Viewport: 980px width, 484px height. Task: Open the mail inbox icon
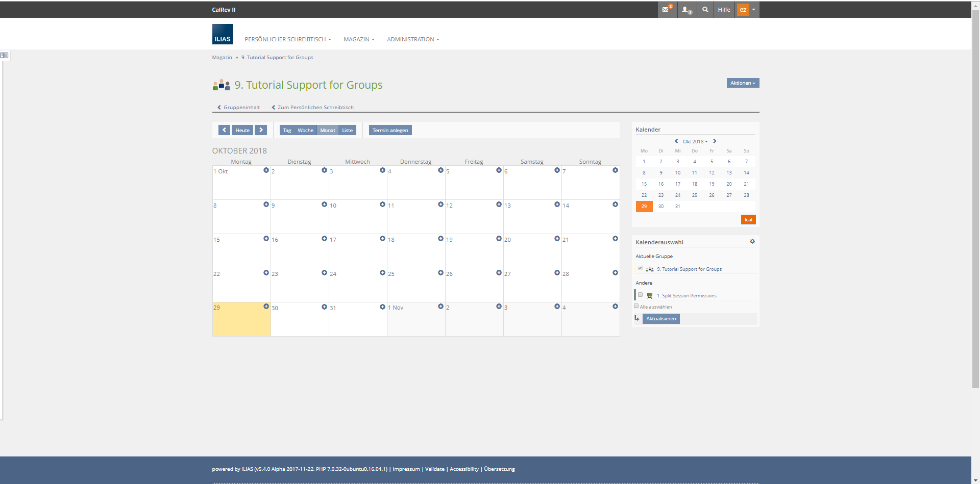[666, 10]
